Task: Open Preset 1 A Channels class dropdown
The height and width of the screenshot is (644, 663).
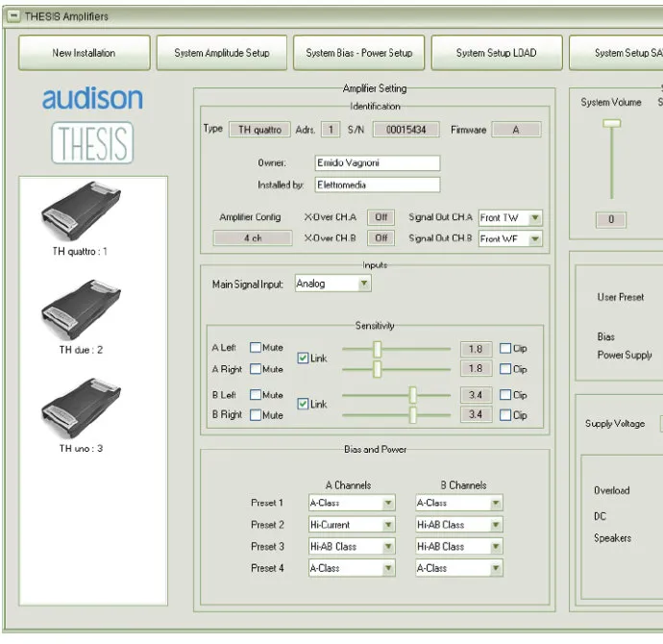Action: [x=352, y=503]
